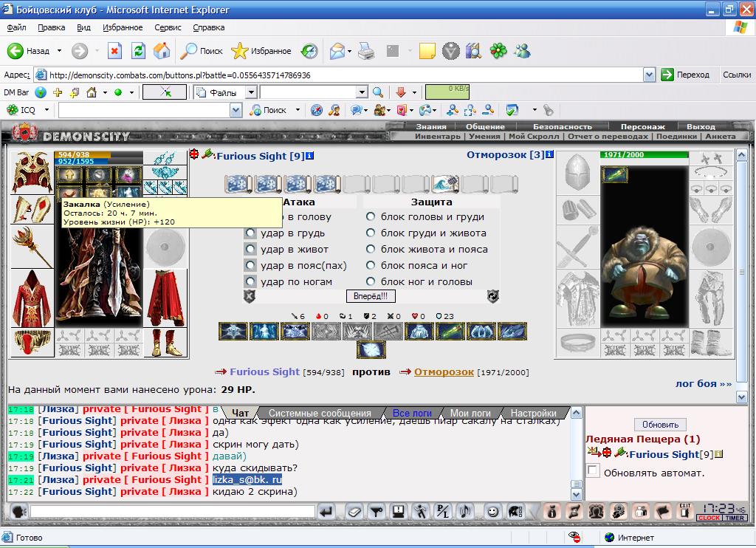The width and height of the screenshot is (756, 548).
Task: Click the player's blue 952/1595 mana bar
Action: [98, 161]
